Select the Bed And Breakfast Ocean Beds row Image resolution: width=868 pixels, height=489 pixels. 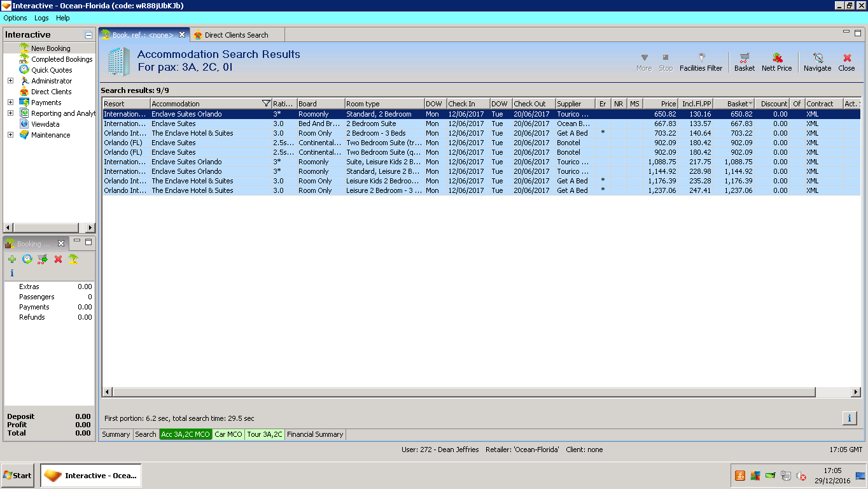pos(481,124)
